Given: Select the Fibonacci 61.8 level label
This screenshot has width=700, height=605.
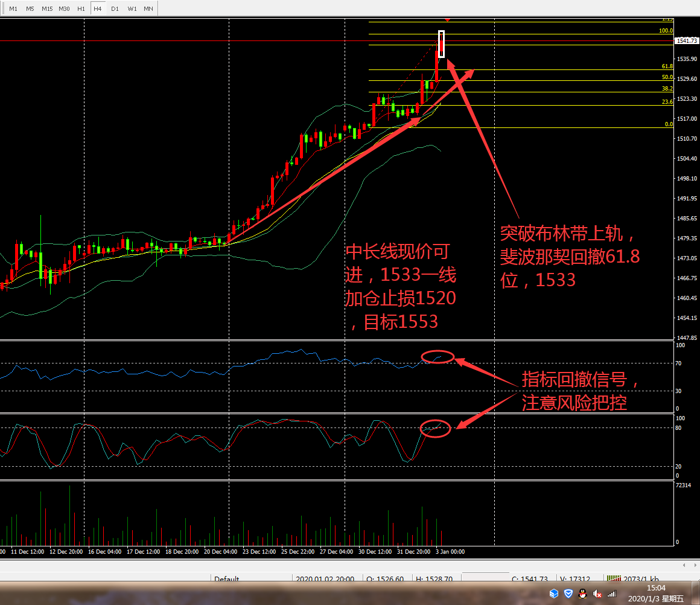Looking at the screenshot, I should click(x=667, y=66).
